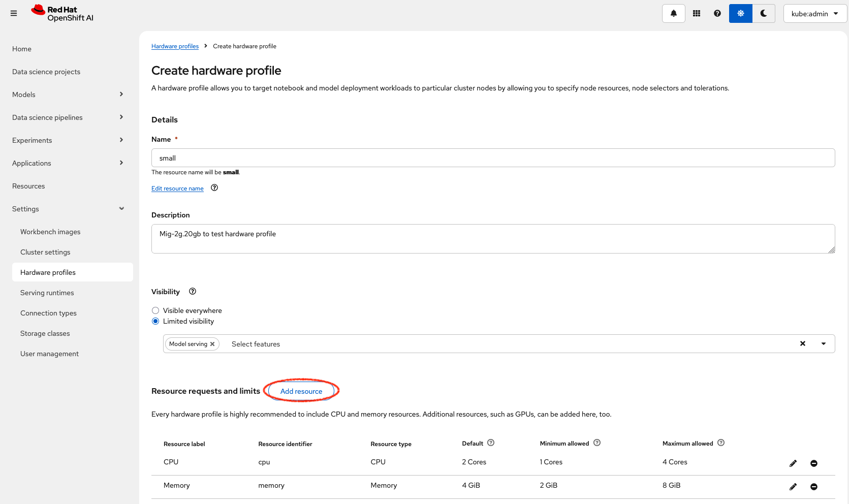Click help icon next to Visibility
The image size is (849, 504).
pyautogui.click(x=193, y=292)
